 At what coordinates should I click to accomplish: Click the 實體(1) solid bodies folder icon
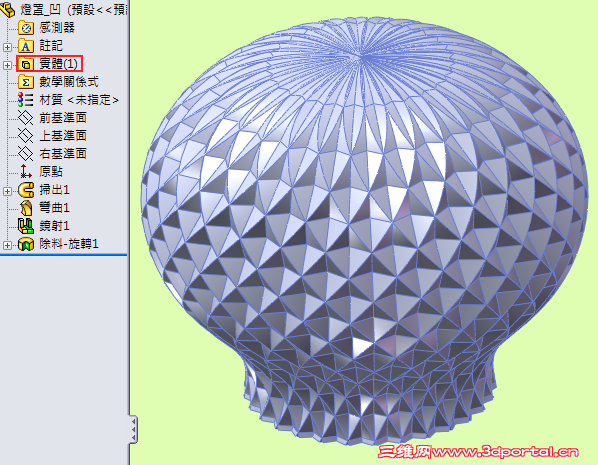(x=26, y=64)
